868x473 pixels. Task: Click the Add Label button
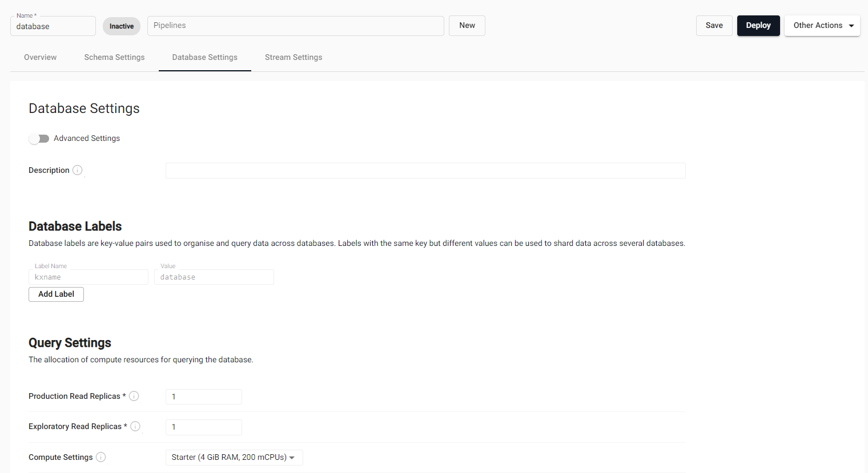pyautogui.click(x=56, y=294)
